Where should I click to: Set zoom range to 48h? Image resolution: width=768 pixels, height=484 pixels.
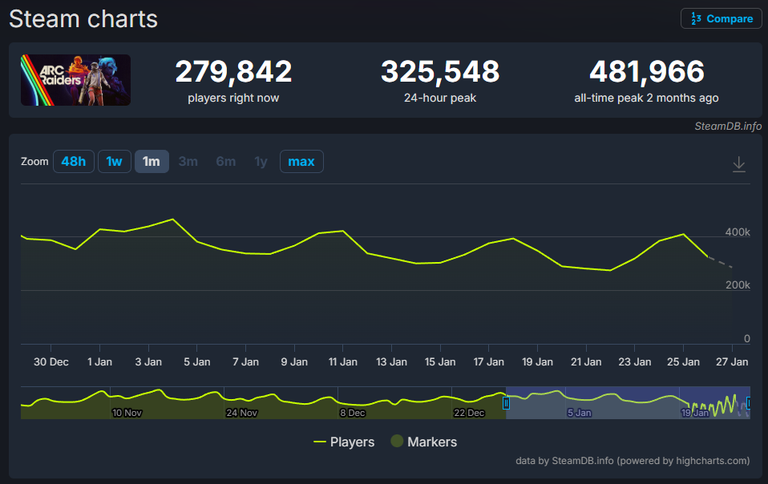click(73, 161)
